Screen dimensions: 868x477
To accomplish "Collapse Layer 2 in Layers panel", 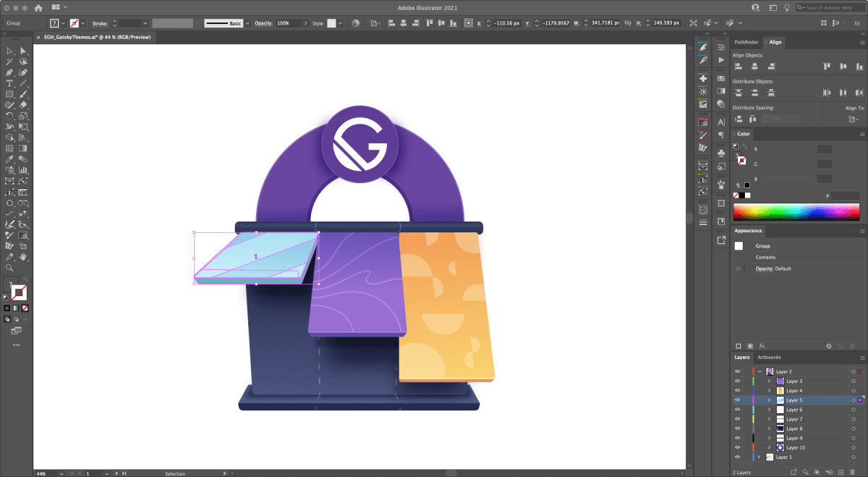I will [759, 371].
